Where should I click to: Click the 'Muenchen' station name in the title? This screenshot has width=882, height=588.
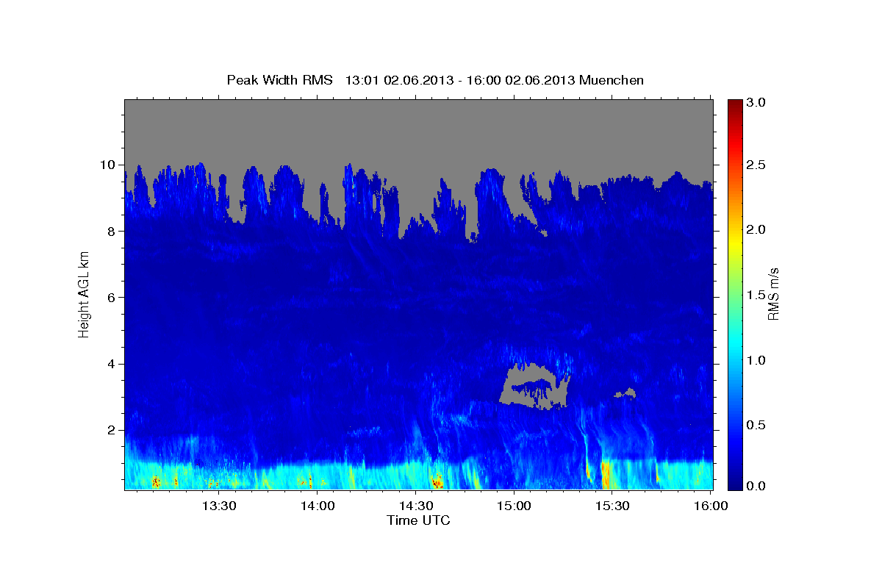(x=612, y=80)
